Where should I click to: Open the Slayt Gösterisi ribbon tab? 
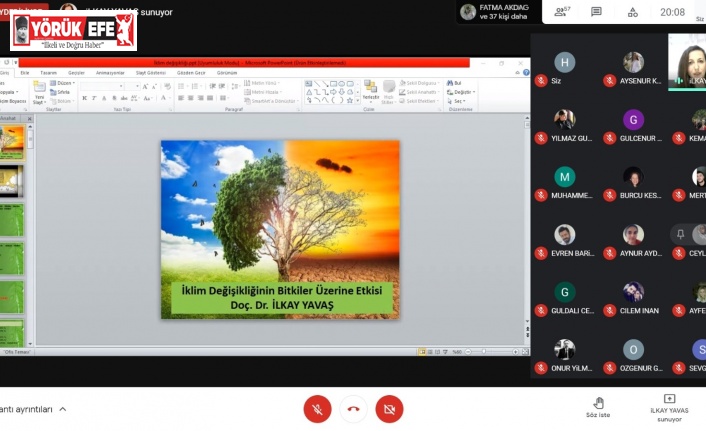tap(151, 73)
